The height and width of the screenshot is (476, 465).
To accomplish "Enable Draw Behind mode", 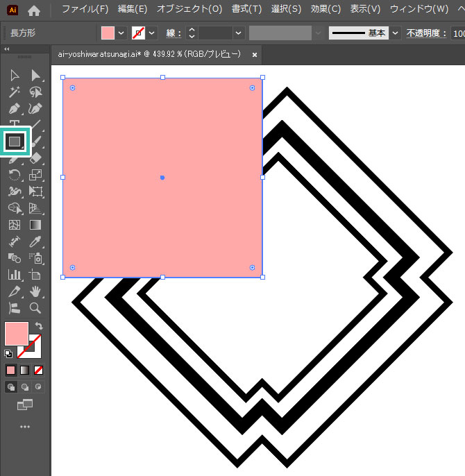I will tap(26, 387).
